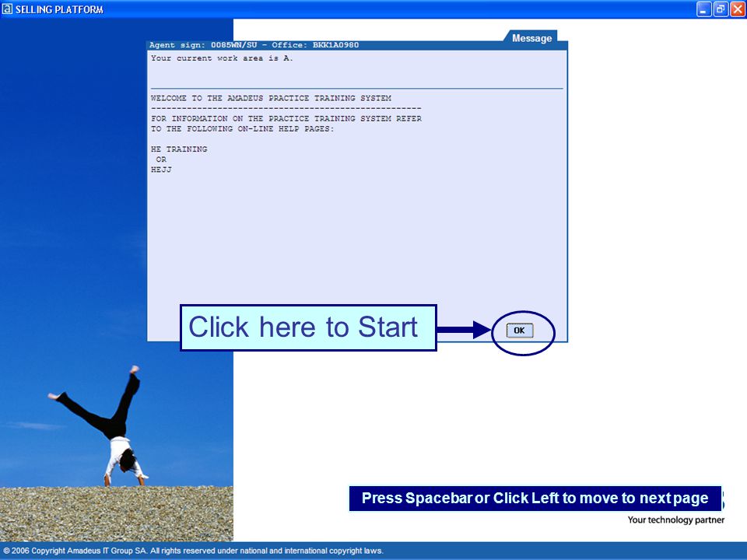
Task: Restore down the Selling Platform window
Action: [x=721, y=9]
